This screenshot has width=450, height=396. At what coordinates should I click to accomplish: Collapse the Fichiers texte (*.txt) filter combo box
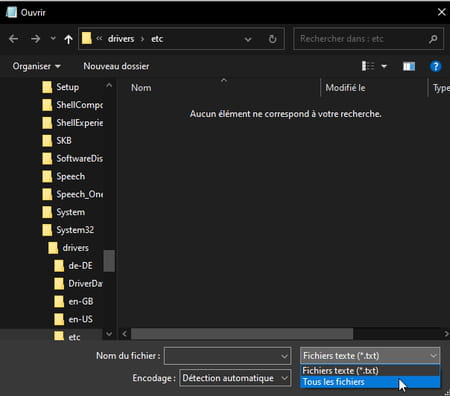(370, 356)
